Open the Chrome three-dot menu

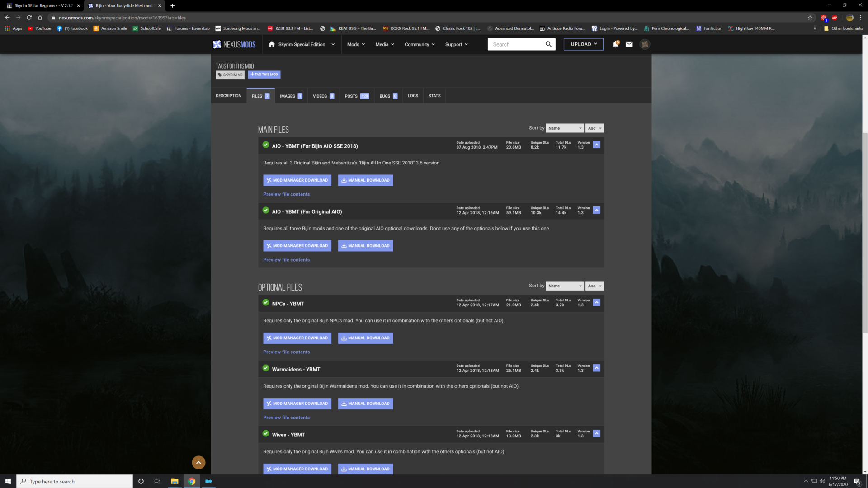pyautogui.click(x=860, y=18)
